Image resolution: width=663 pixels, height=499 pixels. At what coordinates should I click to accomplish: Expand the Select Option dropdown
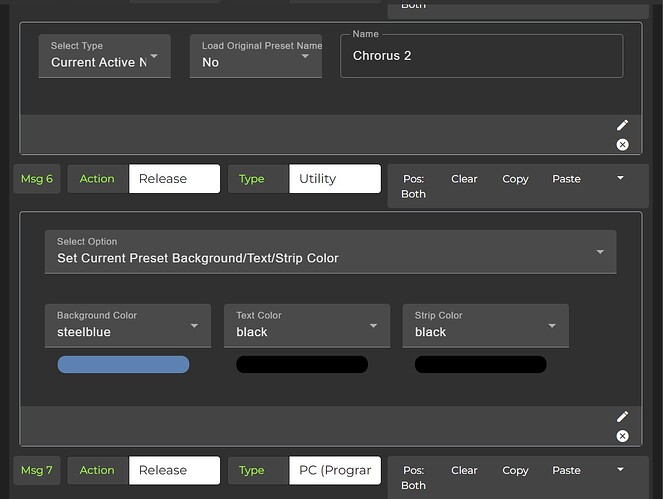(x=330, y=252)
